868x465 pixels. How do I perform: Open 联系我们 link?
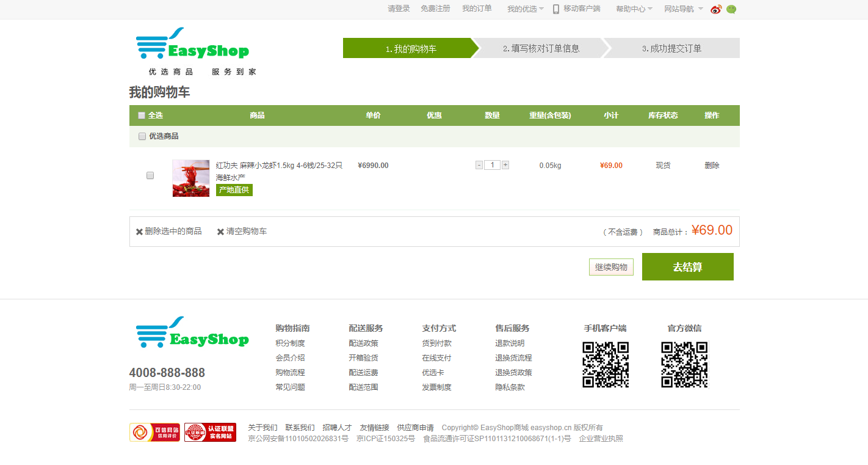click(x=300, y=428)
